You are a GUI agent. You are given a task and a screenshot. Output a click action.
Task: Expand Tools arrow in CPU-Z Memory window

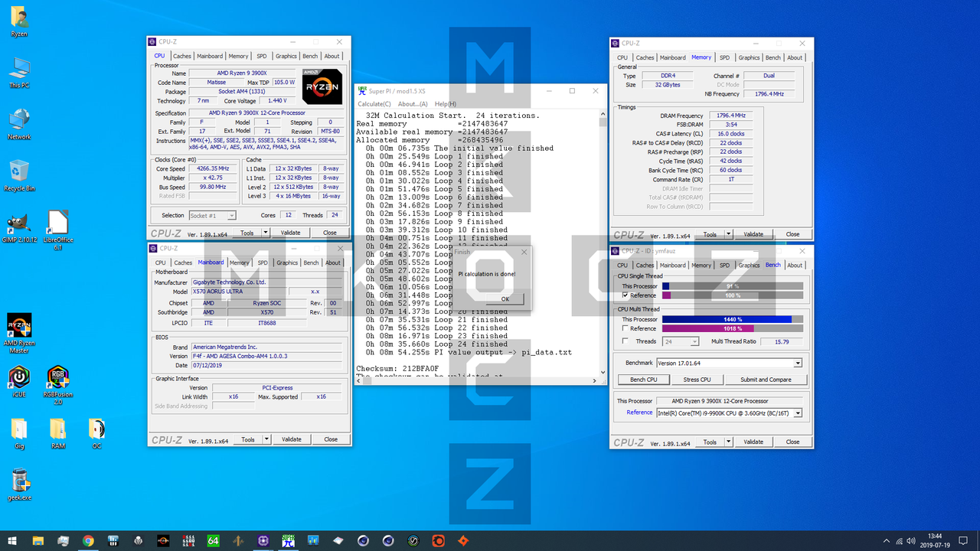tap(729, 234)
